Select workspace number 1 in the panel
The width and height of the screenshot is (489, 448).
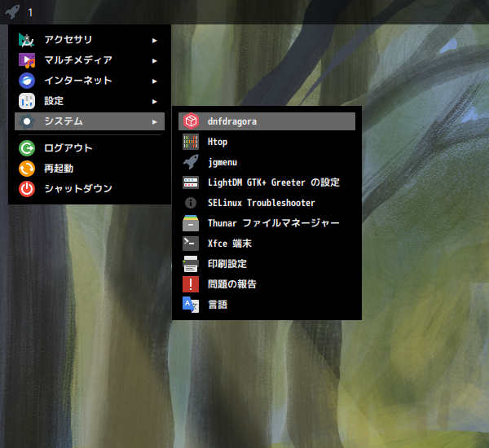(30, 12)
